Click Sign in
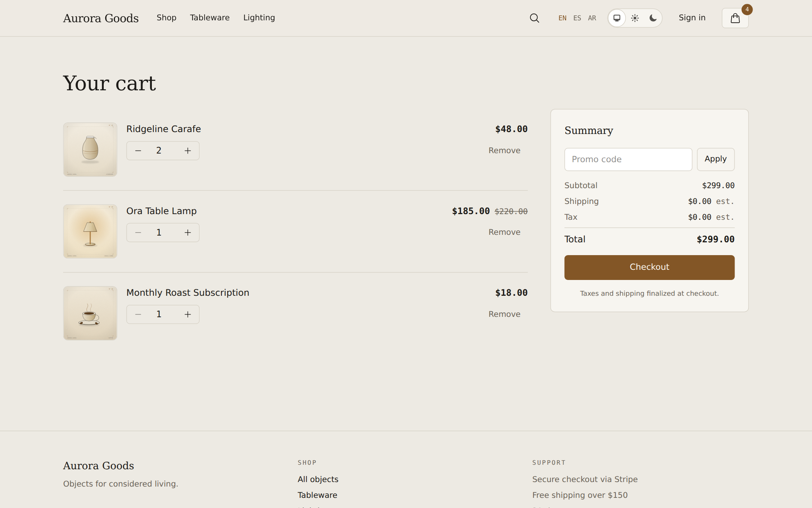Image resolution: width=812 pixels, height=508 pixels. click(692, 18)
